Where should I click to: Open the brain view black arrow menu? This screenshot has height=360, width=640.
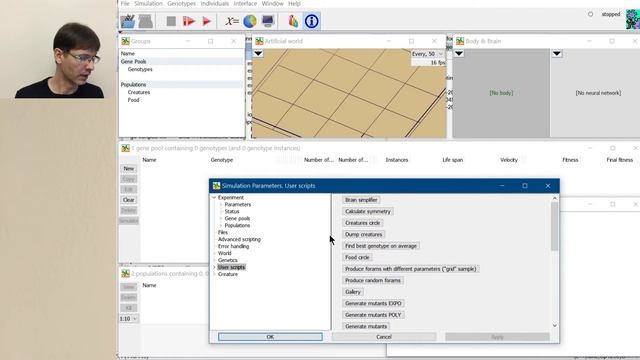[x=557, y=53]
